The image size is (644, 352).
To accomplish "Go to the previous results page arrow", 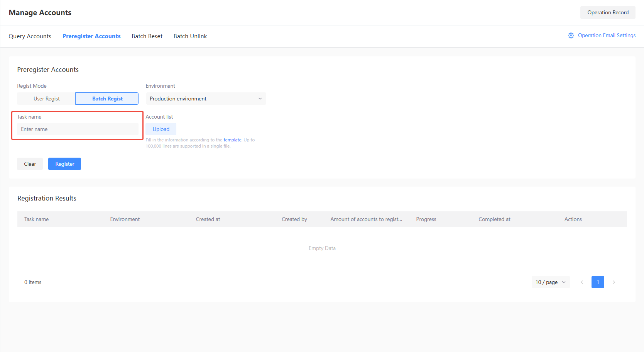I will 582,282.
